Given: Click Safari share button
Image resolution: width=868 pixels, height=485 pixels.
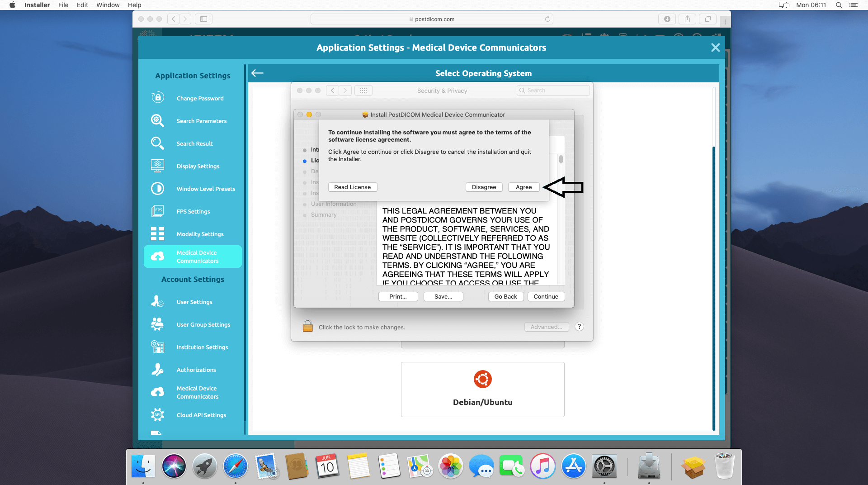Looking at the screenshot, I should 687,19.
